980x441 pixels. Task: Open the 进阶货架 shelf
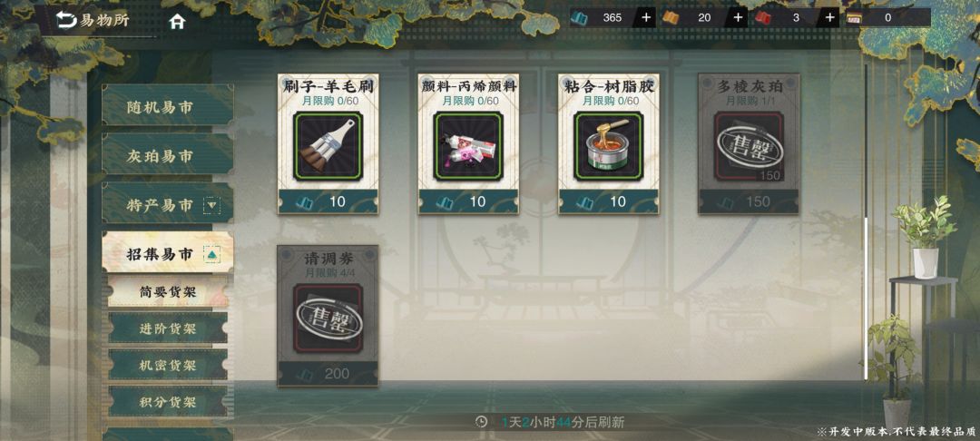pos(168,328)
